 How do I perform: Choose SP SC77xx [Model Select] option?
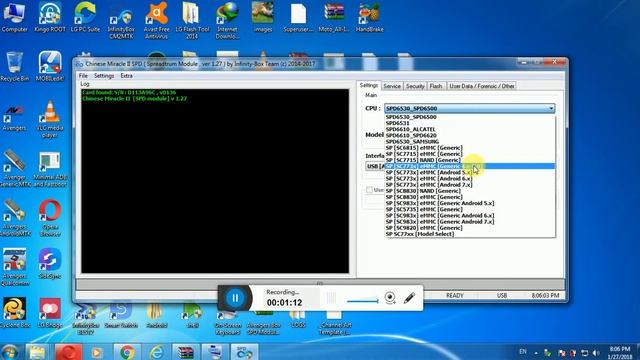(x=469, y=234)
